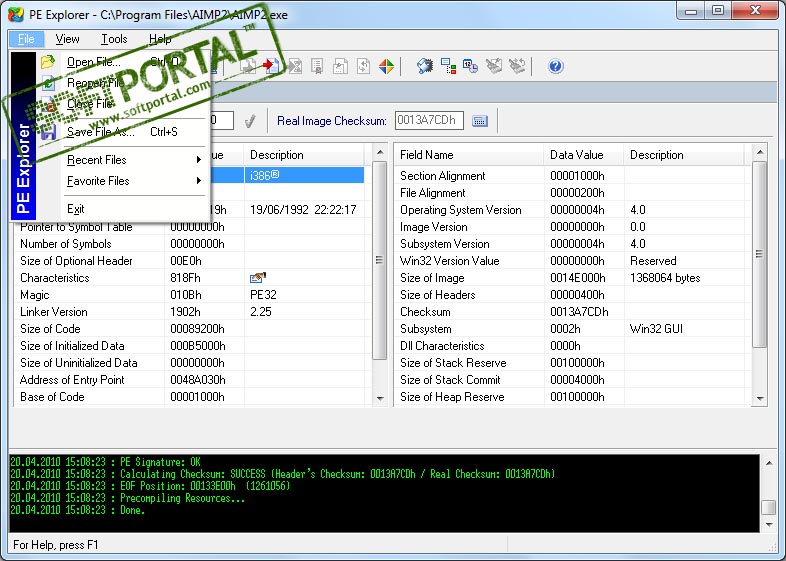Click left table scrollbar up arrow
Image resolution: width=786 pixels, height=561 pixels.
tap(380, 152)
